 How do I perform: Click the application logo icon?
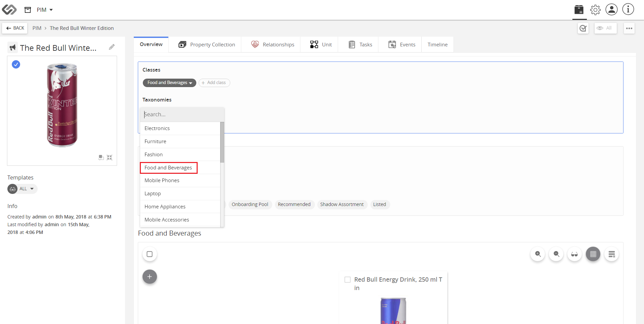tap(9, 10)
